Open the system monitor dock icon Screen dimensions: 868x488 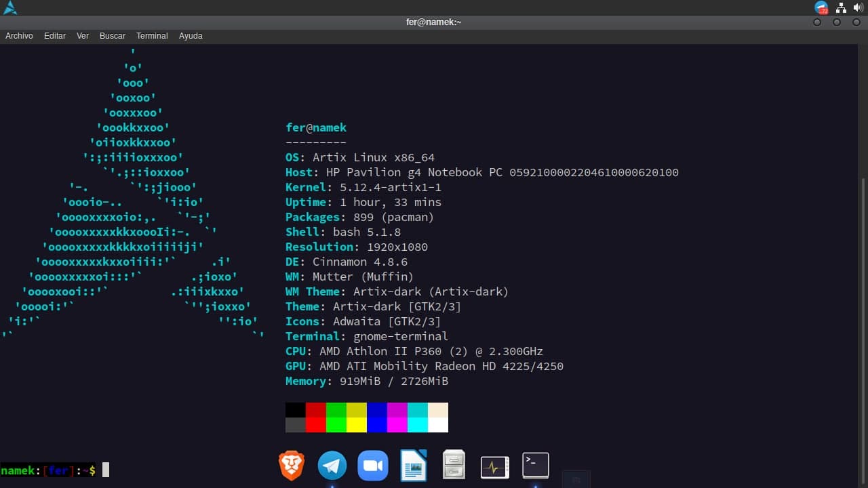(494, 467)
